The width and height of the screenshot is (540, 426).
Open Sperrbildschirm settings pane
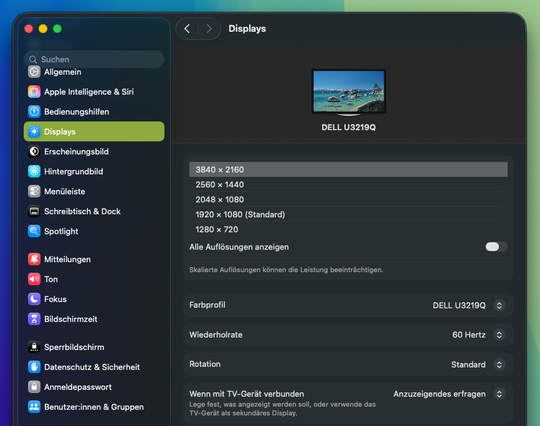click(94, 347)
